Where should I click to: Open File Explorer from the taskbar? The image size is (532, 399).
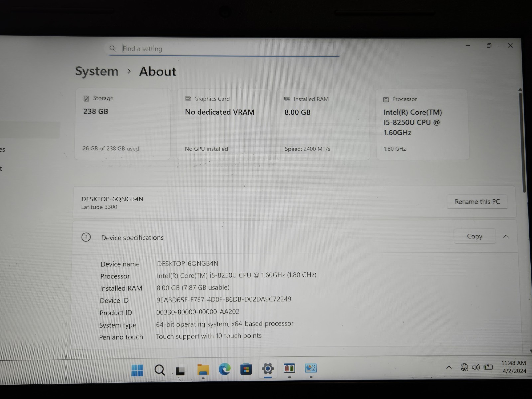tap(203, 370)
